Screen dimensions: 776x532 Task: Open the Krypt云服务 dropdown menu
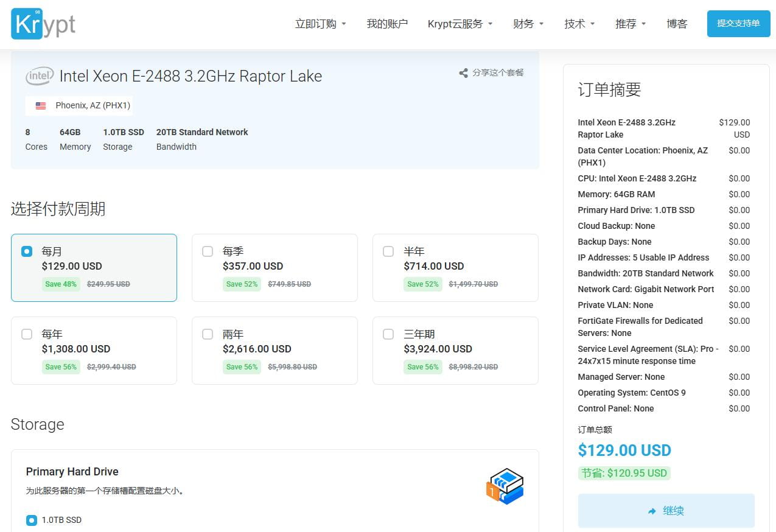[460, 24]
